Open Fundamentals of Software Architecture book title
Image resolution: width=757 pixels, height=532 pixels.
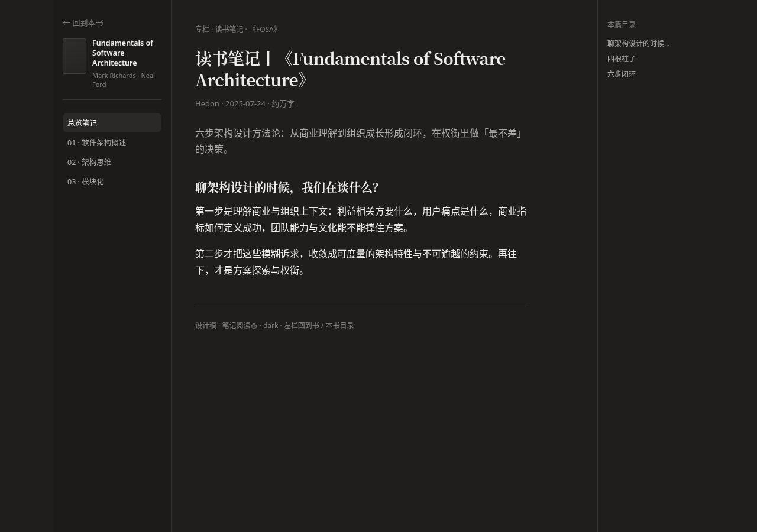coord(122,53)
